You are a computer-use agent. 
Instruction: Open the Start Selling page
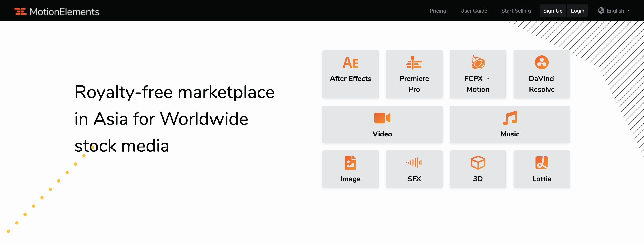coord(516,11)
